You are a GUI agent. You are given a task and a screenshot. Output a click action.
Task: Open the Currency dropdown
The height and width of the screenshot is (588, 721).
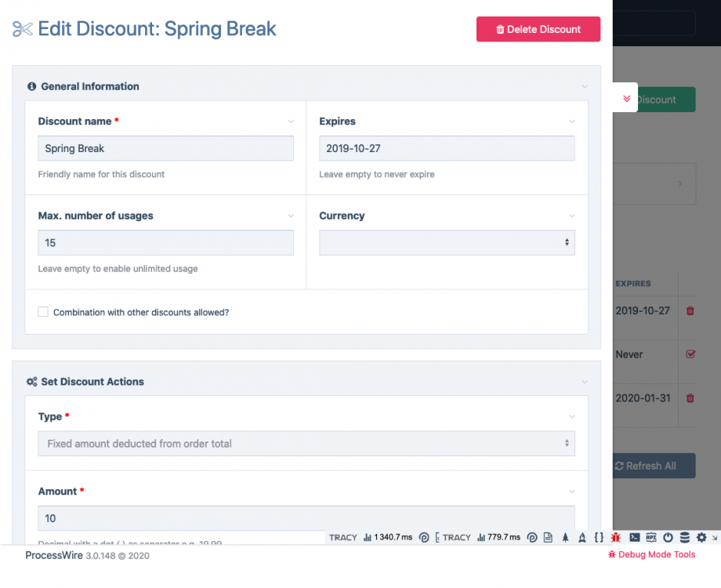click(x=447, y=243)
